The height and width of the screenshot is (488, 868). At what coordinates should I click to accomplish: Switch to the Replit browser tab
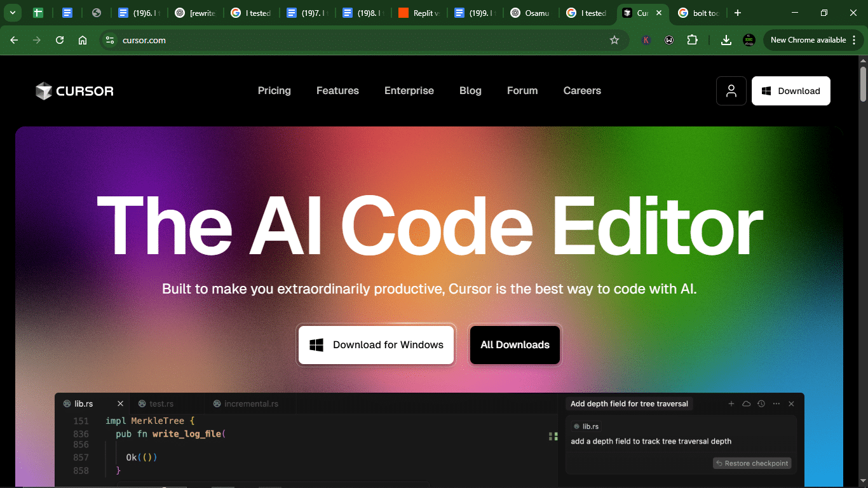(418, 13)
